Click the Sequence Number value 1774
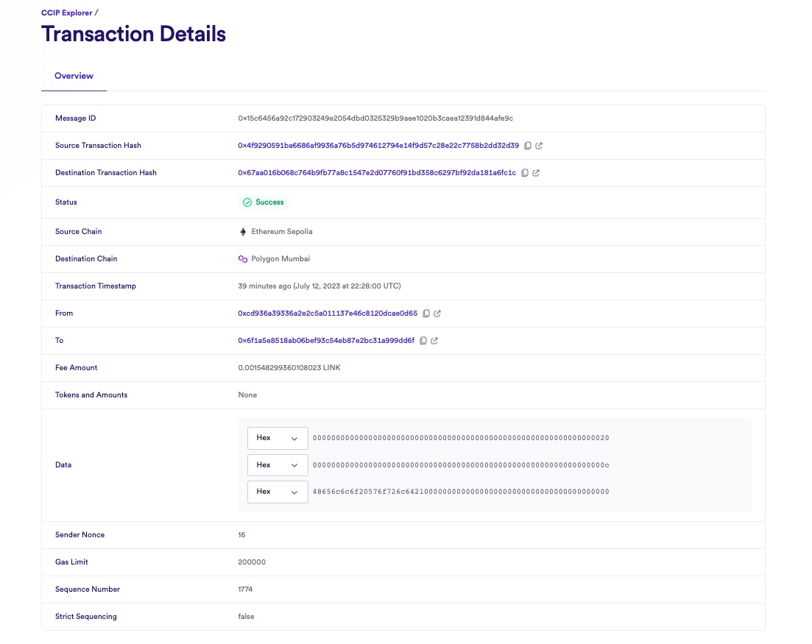 click(x=245, y=589)
